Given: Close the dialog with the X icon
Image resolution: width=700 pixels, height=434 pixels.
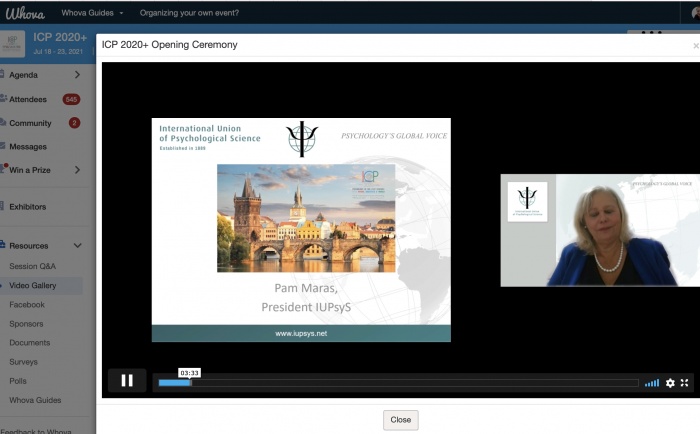Looking at the screenshot, I should tap(695, 46).
